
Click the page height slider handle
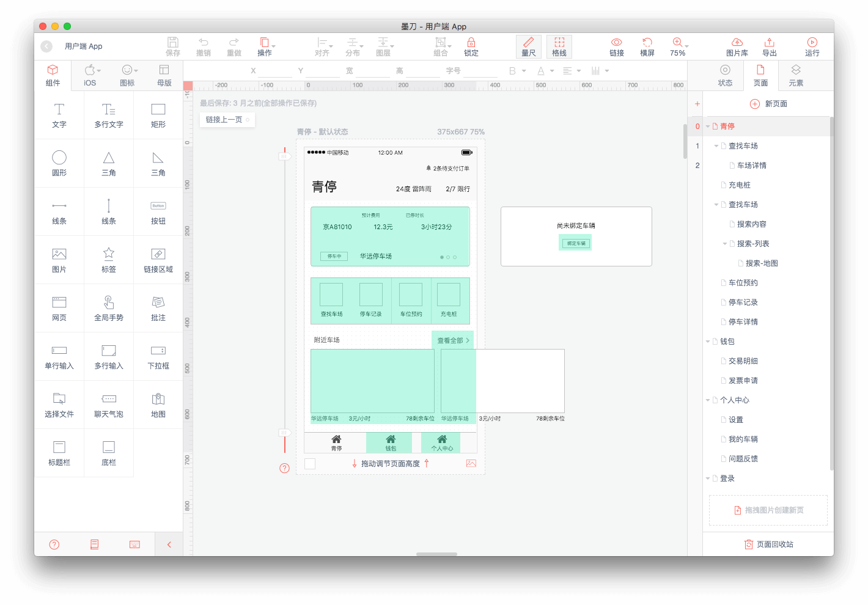point(284,433)
